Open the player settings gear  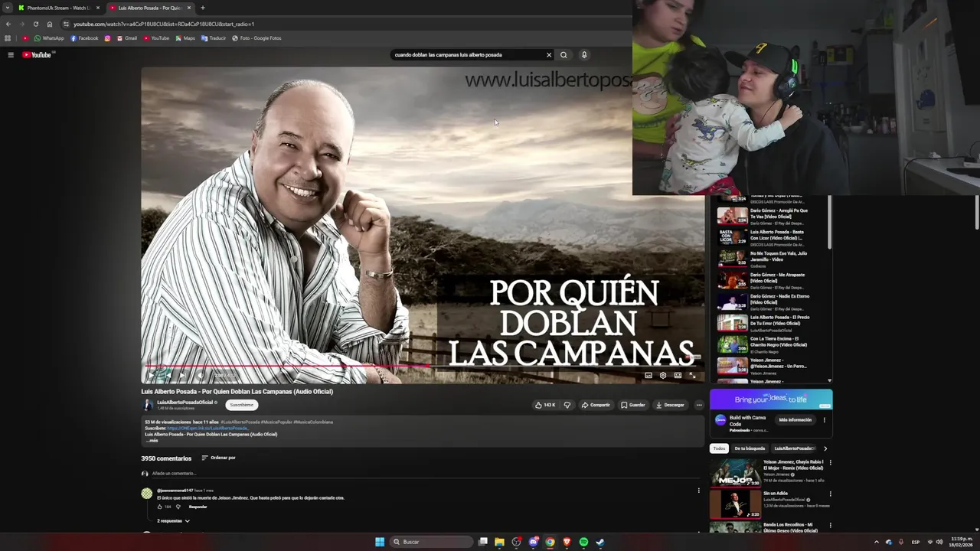tap(663, 375)
